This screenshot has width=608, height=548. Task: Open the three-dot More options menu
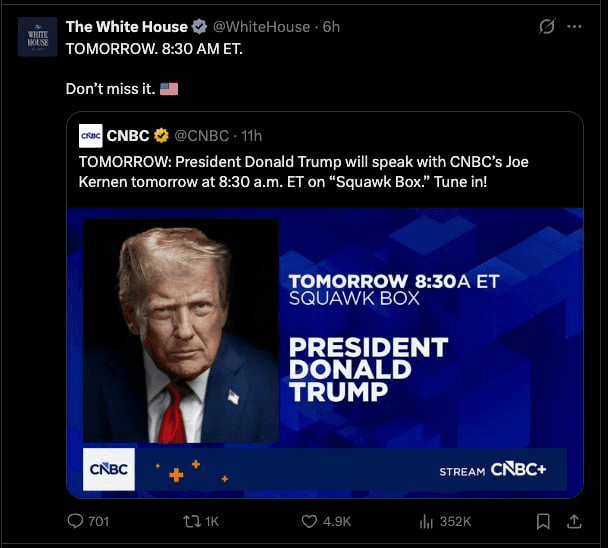(574, 27)
